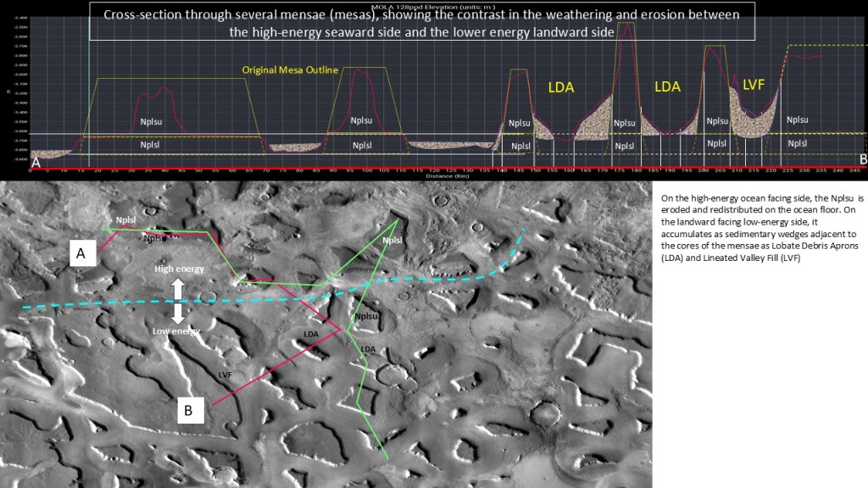Select the yellow LVF label in the profile
This screenshot has height=488, width=868.
click(753, 84)
